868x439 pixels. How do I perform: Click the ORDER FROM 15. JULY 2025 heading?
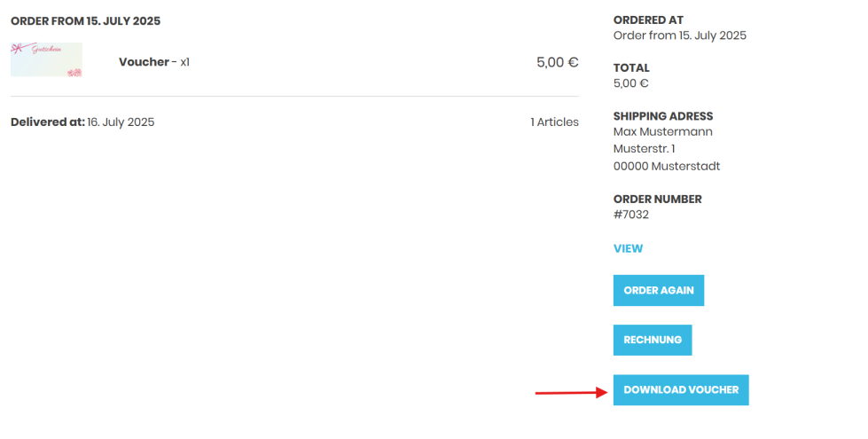(85, 20)
